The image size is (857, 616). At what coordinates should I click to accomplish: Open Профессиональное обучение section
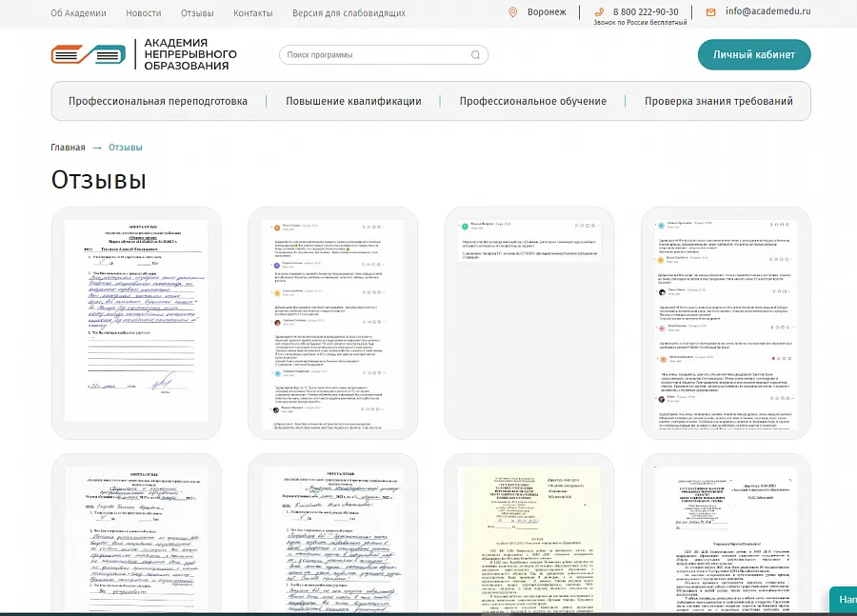click(x=533, y=101)
